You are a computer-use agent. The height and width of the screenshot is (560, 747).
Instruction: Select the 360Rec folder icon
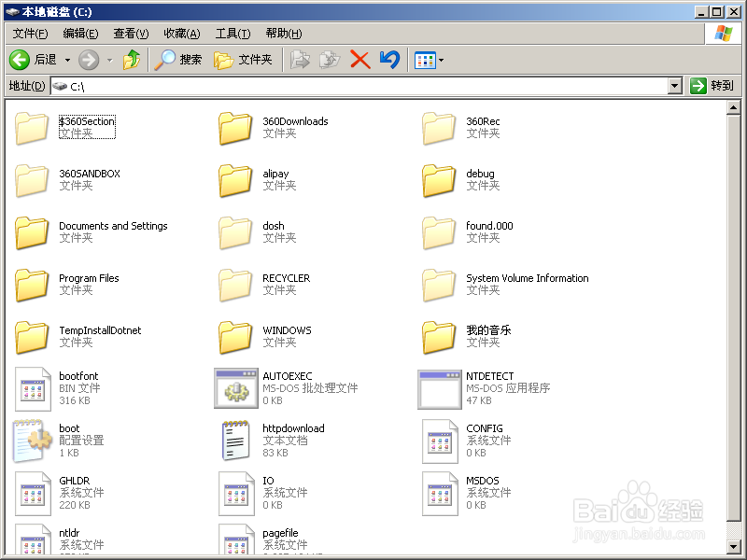tap(439, 128)
